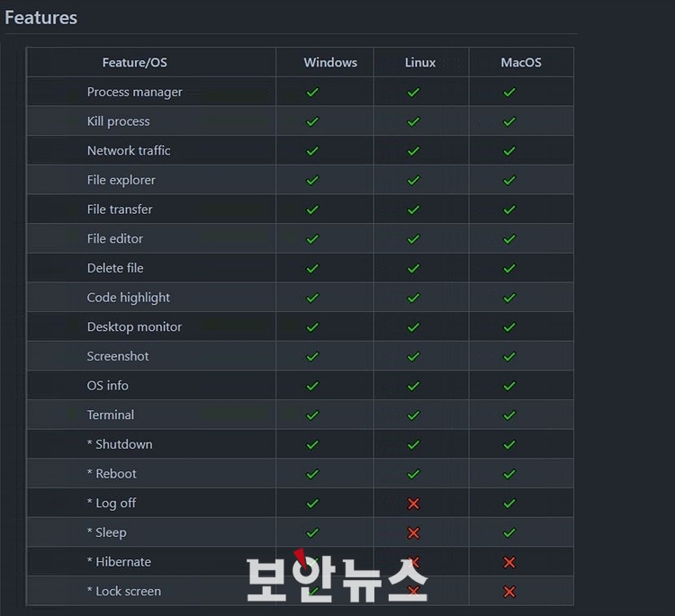675x616 pixels.
Task: Click the MacOS red cross for Hibernate
Action: point(509,562)
